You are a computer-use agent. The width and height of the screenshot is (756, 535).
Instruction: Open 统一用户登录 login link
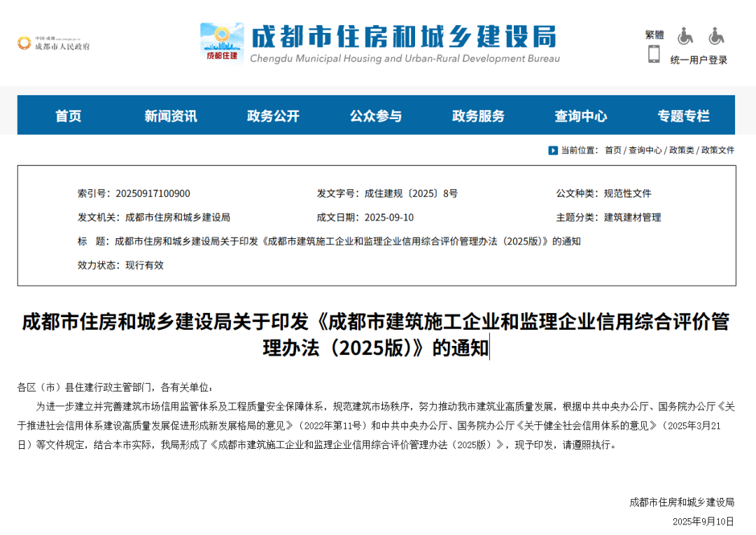(699, 60)
